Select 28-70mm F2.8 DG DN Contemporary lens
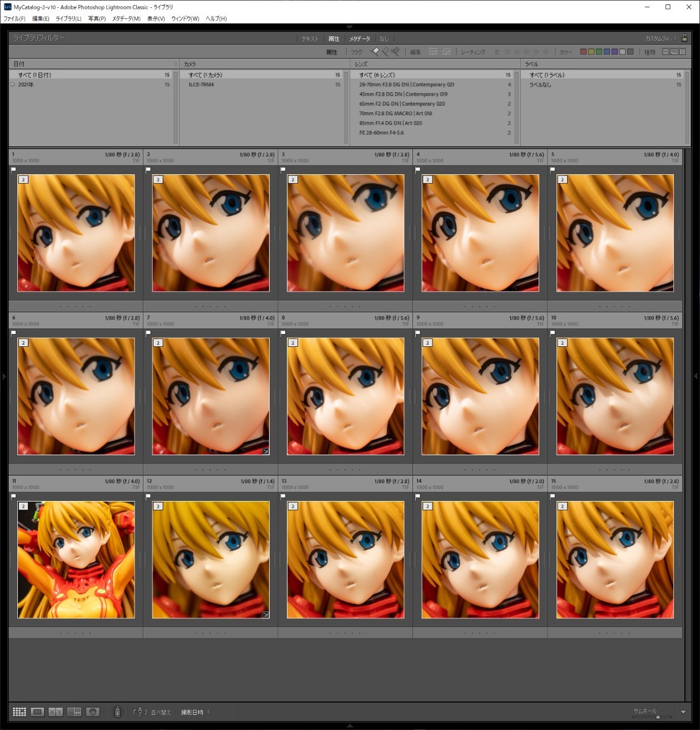 (x=433, y=84)
